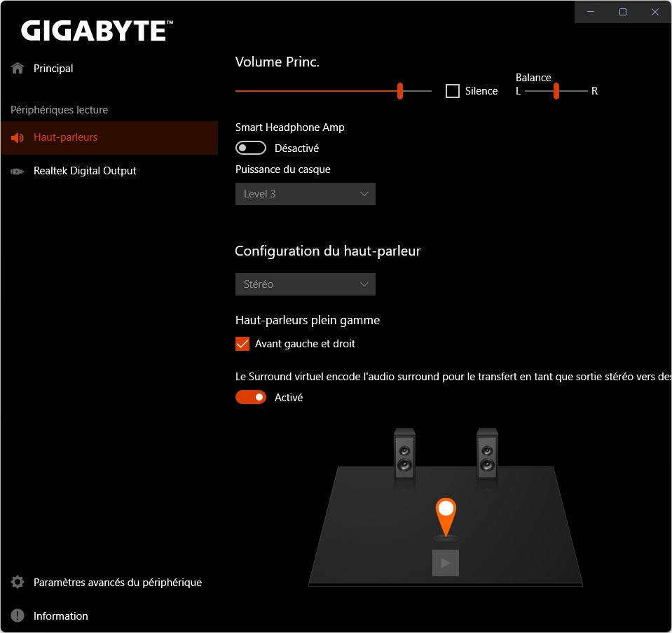Click the Realtek Digital Output connector icon
Screen dimensions: 672x633
[x=18, y=172]
